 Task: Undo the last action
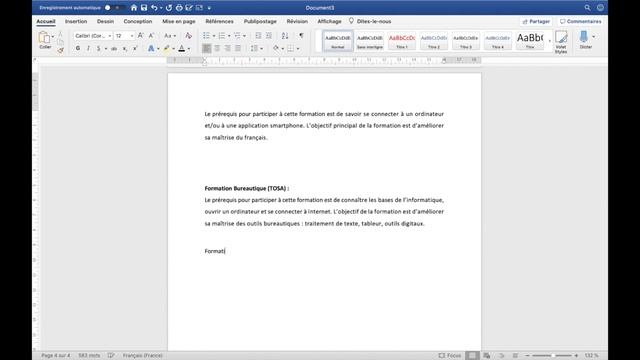[x=154, y=8]
